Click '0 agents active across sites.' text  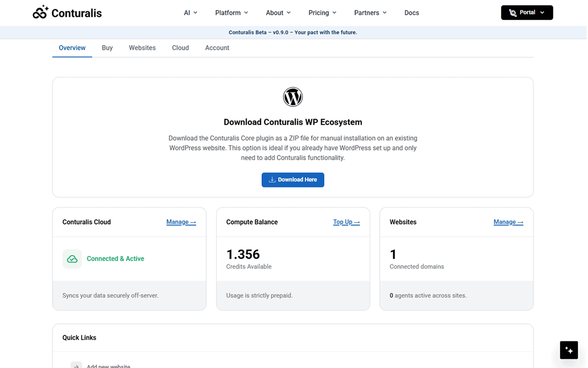pyautogui.click(x=428, y=296)
